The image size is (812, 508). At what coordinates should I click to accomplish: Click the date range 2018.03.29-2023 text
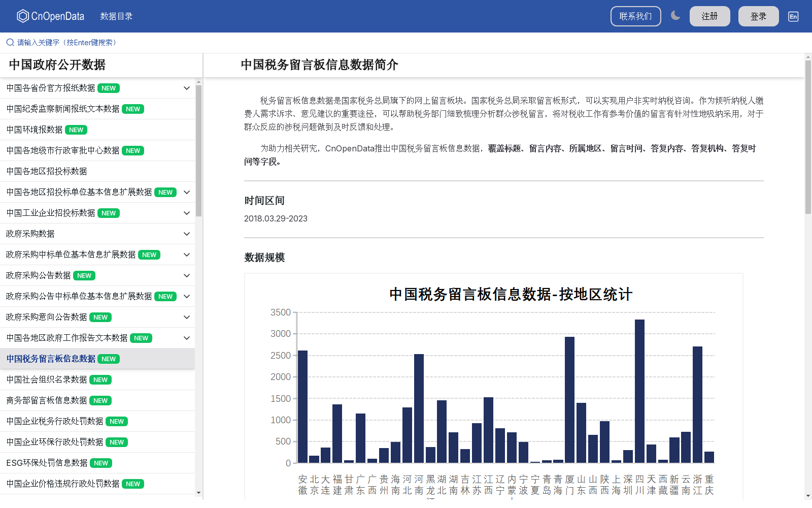[276, 219]
